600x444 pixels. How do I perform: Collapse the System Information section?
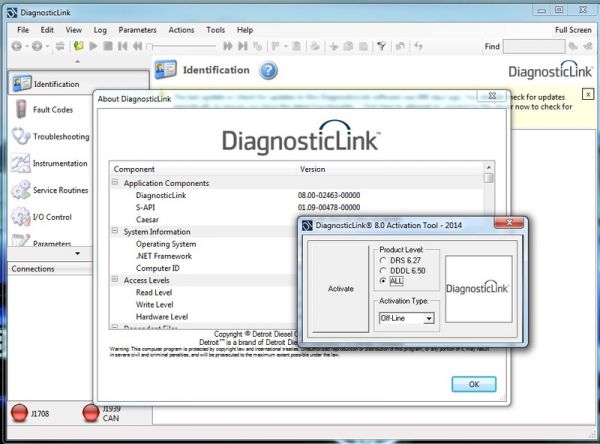(115, 232)
